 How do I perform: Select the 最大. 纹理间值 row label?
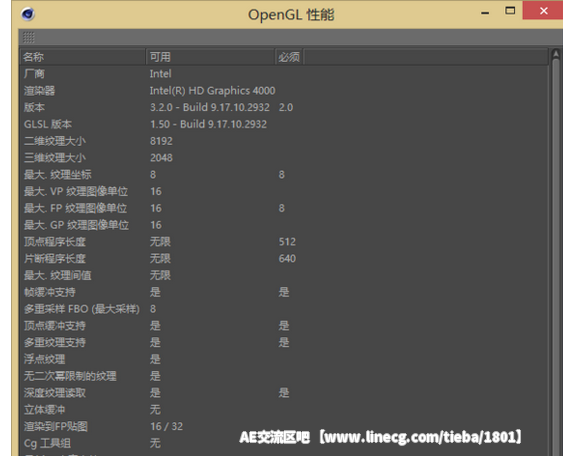coord(57,275)
